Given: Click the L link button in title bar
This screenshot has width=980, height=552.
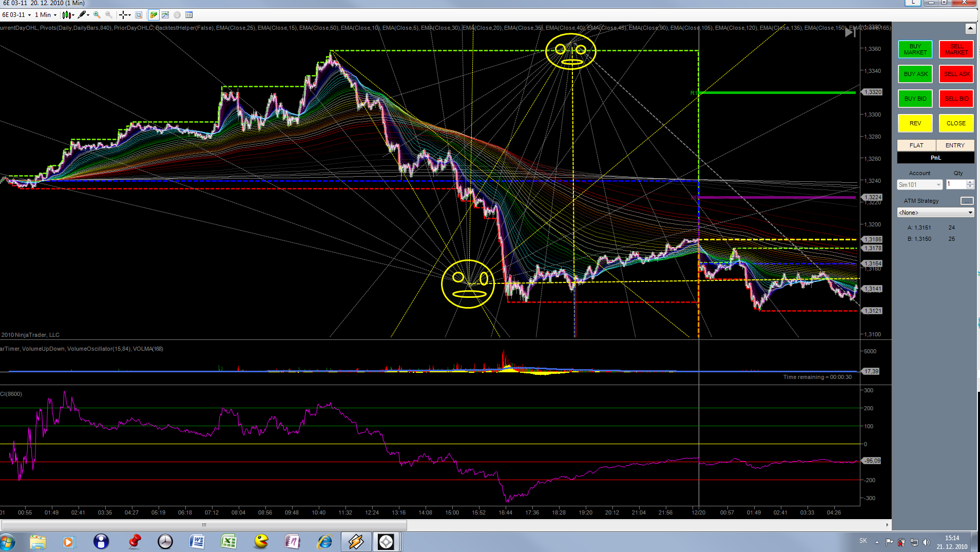Looking at the screenshot, I should point(912,3).
